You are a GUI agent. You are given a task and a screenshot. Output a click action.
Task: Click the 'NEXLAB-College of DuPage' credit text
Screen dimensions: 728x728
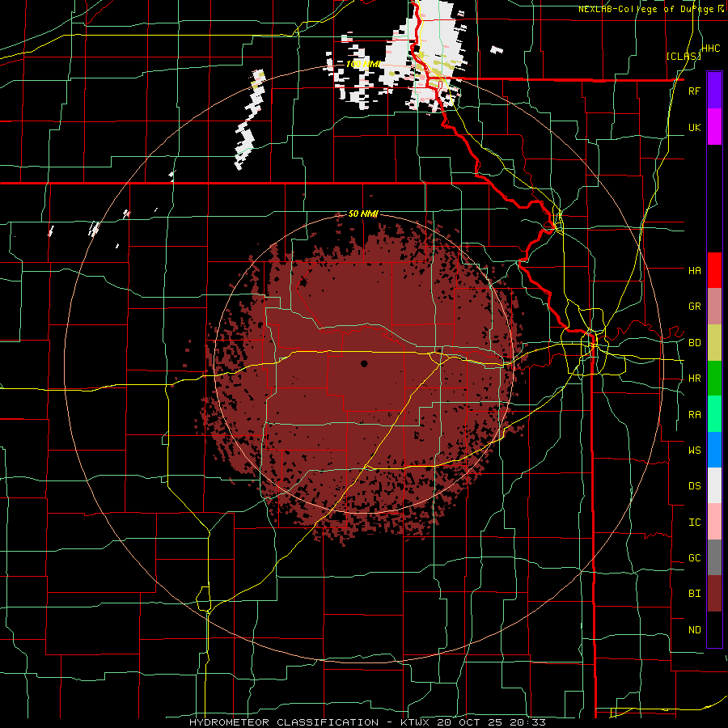pos(648,9)
